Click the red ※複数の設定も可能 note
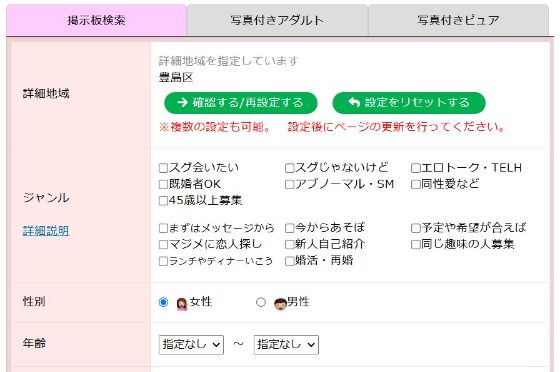Viewport: 560px width, 372px height. click(x=332, y=127)
